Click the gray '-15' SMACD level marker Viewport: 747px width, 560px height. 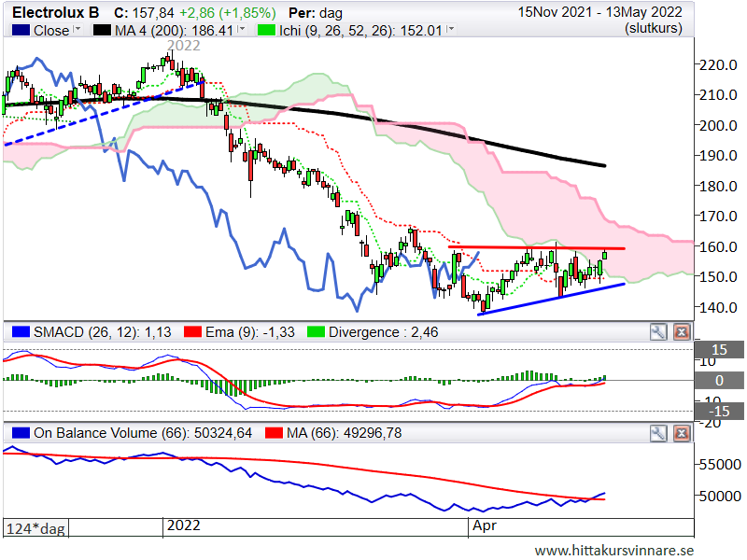719,411
